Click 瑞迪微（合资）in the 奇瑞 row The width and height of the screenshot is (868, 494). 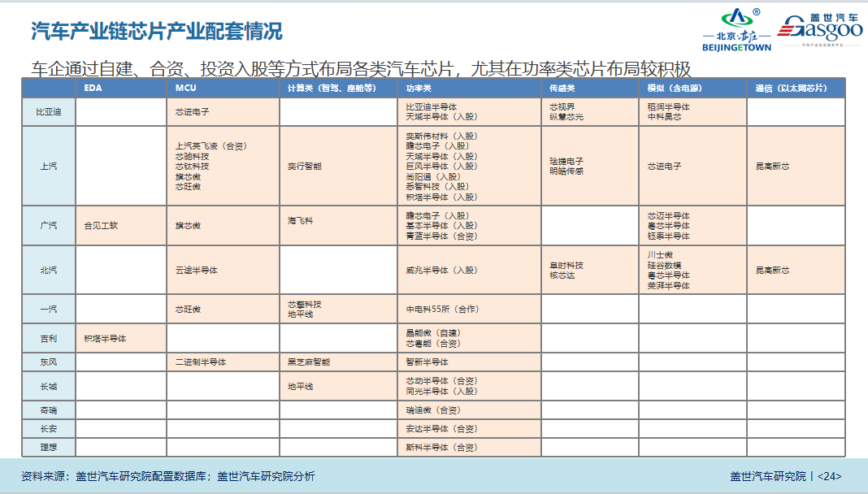pos(433,410)
